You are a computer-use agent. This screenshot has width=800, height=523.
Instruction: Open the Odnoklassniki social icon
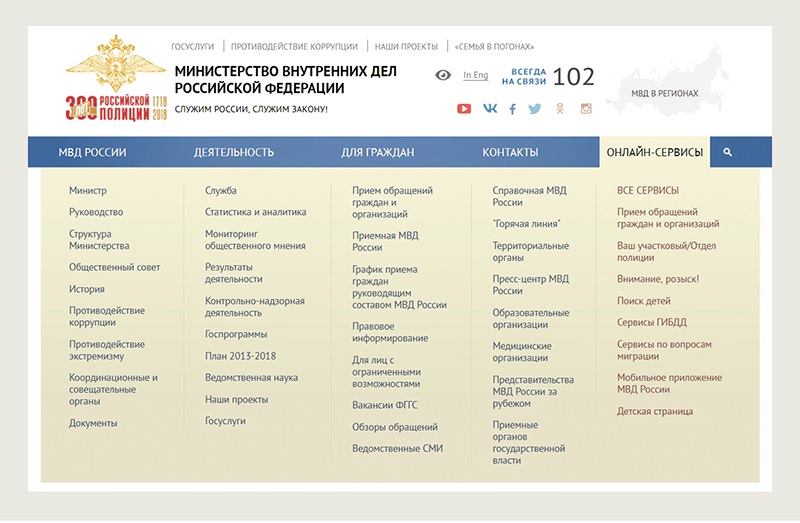pos(560,109)
